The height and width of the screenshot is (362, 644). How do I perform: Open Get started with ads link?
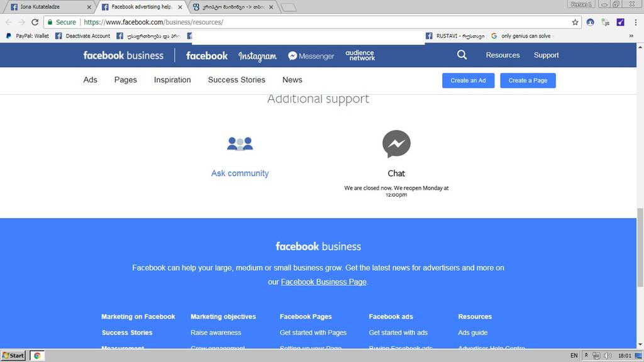click(398, 332)
